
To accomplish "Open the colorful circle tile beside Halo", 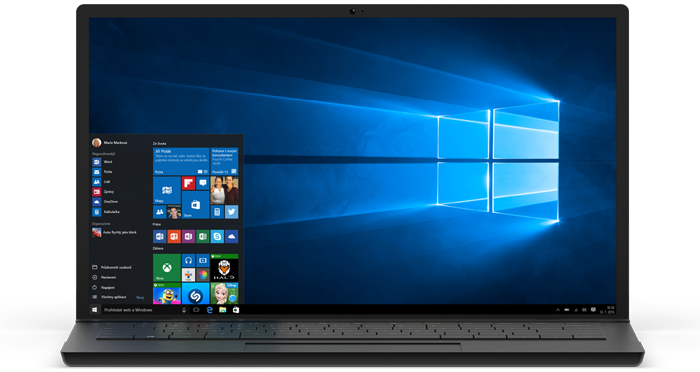I will (203, 275).
